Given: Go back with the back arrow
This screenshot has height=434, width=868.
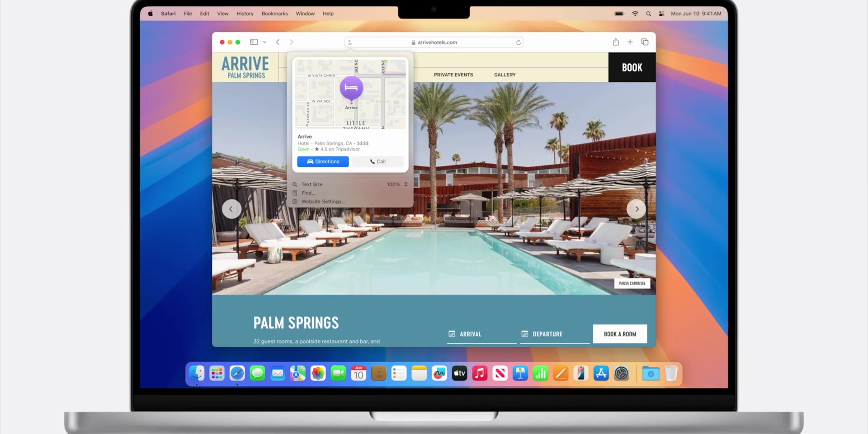Looking at the screenshot, I should 278,42.
